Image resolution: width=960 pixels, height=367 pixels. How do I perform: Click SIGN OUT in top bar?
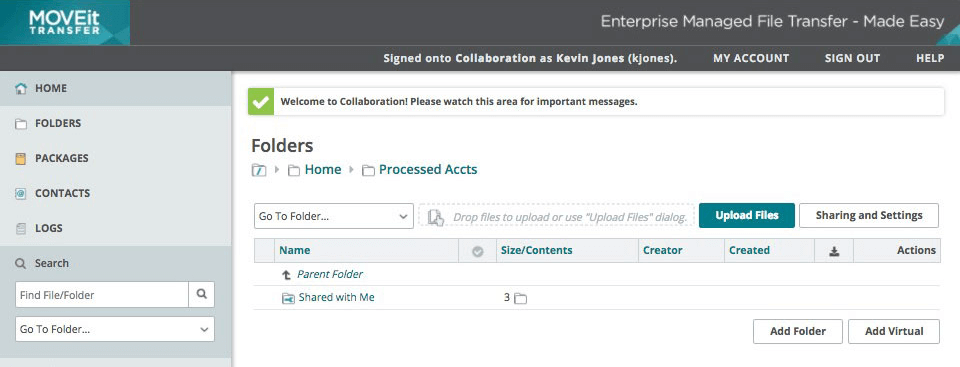(852, 58)
